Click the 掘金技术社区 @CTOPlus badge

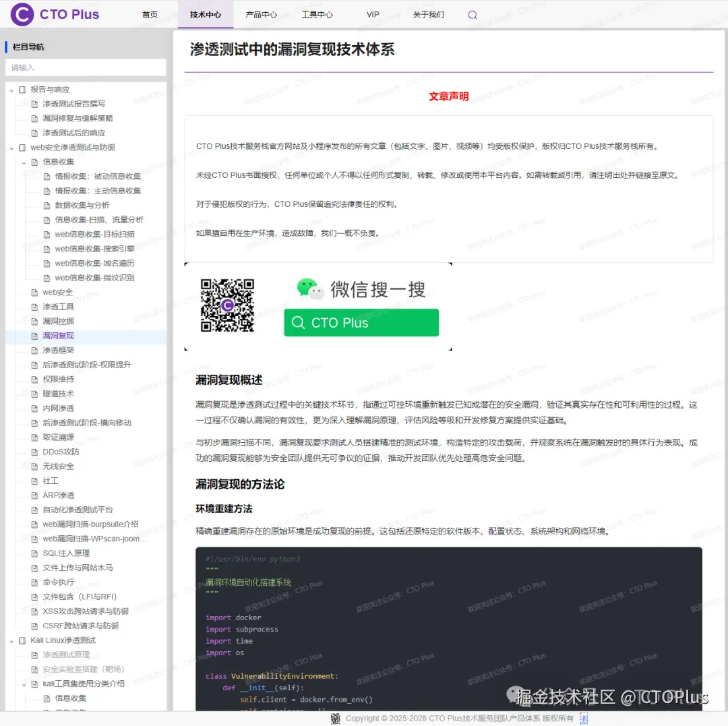tap(605, 698)
